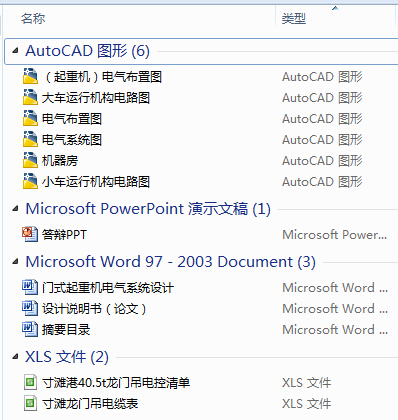398x420 pixels.
Task: Select file name 机器房
Action: (60, 161)
